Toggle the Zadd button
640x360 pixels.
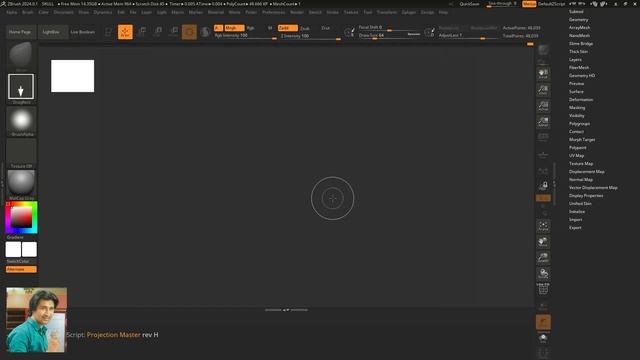pyautogui.click(x=287, y=28)
